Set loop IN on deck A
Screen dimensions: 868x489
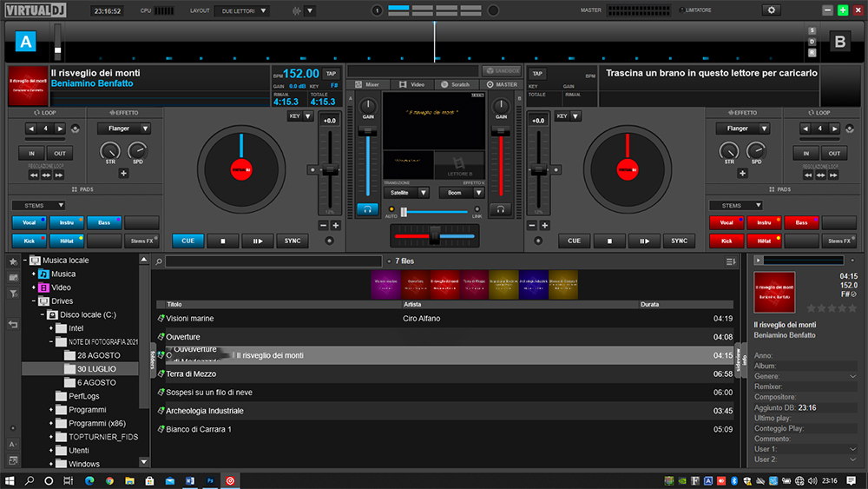[31, 154]
